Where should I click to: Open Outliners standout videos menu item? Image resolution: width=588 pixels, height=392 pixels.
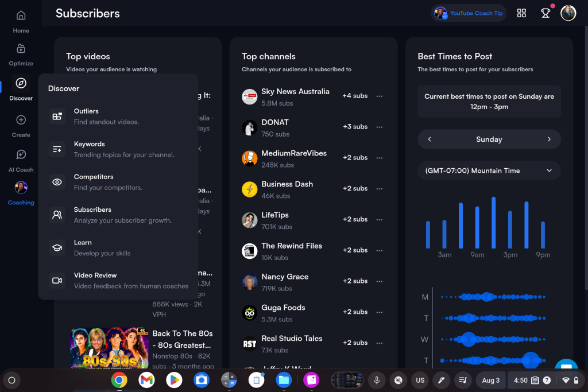click(x=118, y=116)
